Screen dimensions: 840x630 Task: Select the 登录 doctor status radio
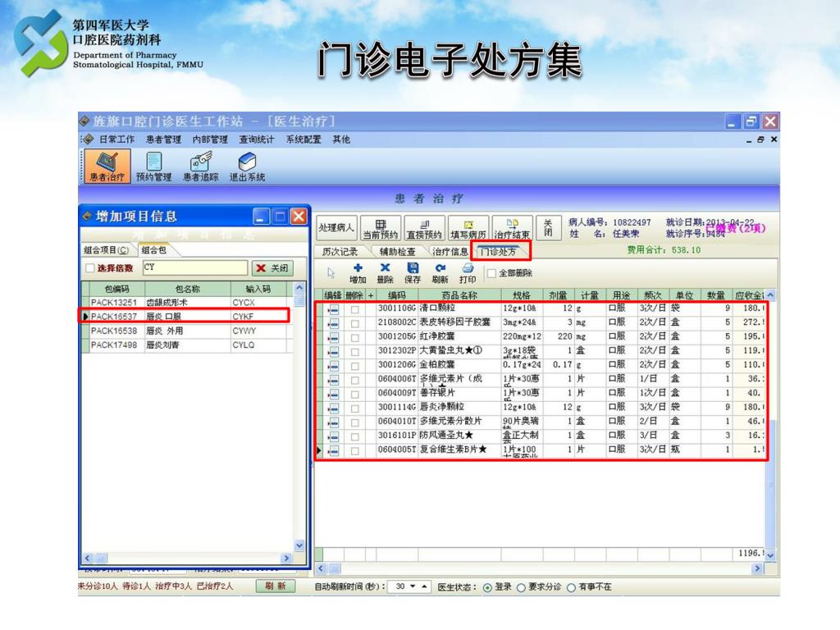[487, 587]
